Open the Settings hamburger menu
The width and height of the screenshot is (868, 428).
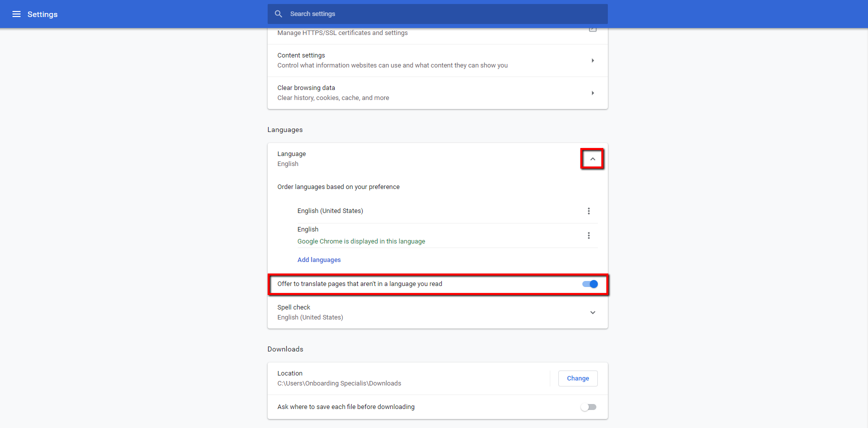tap(17, 14)
